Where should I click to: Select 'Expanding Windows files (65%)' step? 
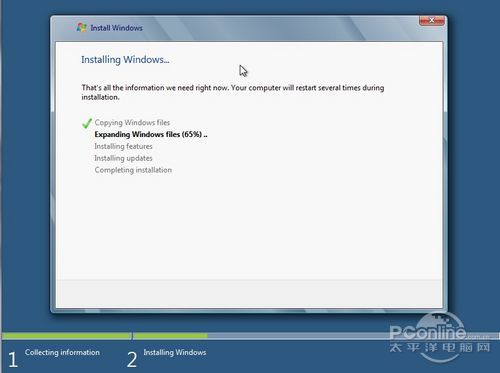click(x=151, y=134)
